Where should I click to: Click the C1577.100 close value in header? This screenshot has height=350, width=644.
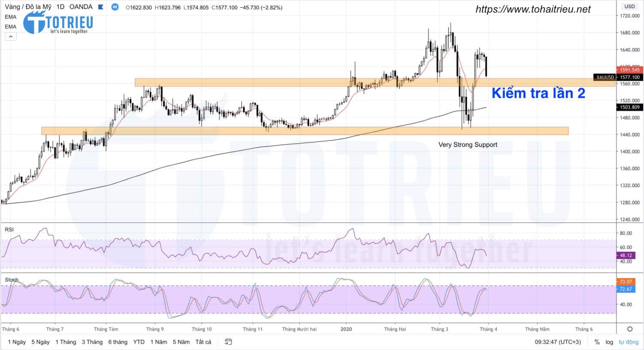click(225, 7)
